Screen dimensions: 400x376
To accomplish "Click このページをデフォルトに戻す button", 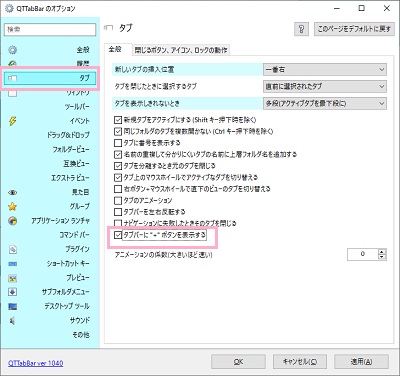I will point(354,29).
